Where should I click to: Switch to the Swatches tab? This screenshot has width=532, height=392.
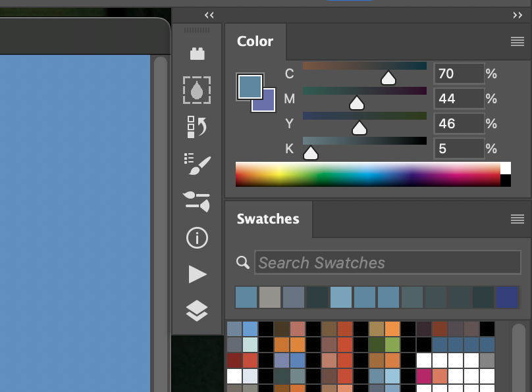(x=268, y=219)
